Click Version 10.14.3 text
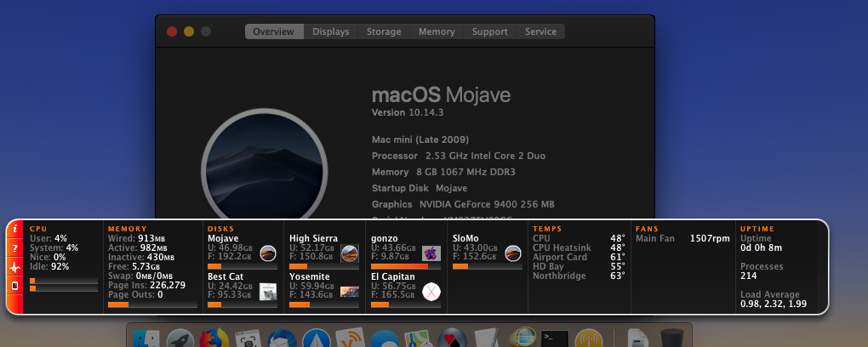Image resolution: width=868 pixels, height=347 pixels. coord(408,112)
